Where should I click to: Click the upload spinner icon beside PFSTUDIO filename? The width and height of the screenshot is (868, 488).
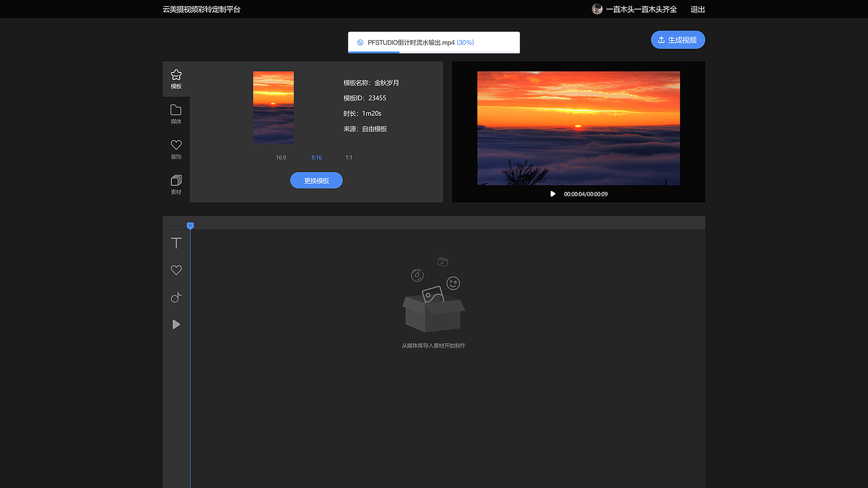click(360, 43)
